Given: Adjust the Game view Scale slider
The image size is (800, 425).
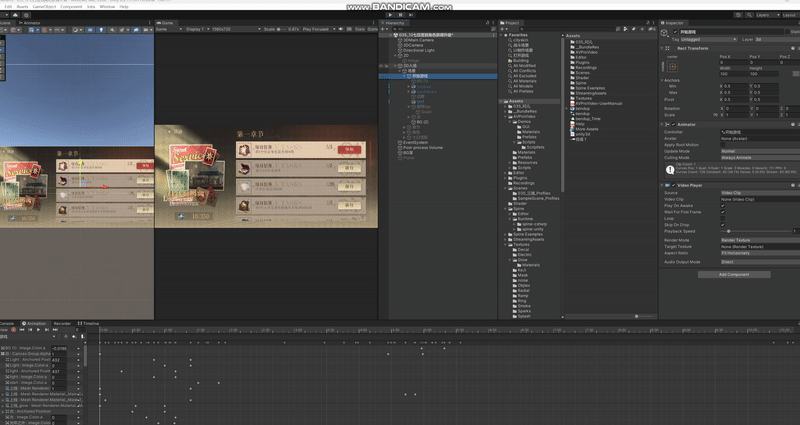Looking at the screenshot, I should (x=282, y=29).
